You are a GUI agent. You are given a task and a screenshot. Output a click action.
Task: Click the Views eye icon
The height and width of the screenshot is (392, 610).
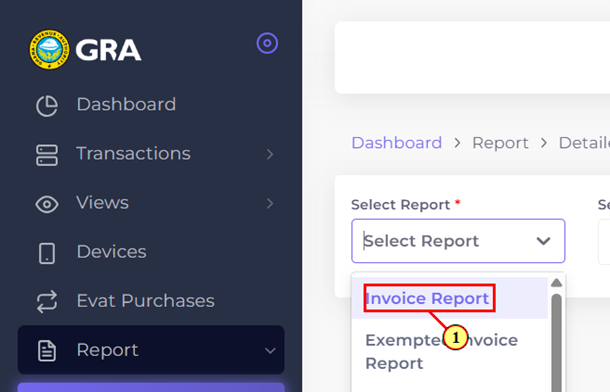tap(47, 204)
